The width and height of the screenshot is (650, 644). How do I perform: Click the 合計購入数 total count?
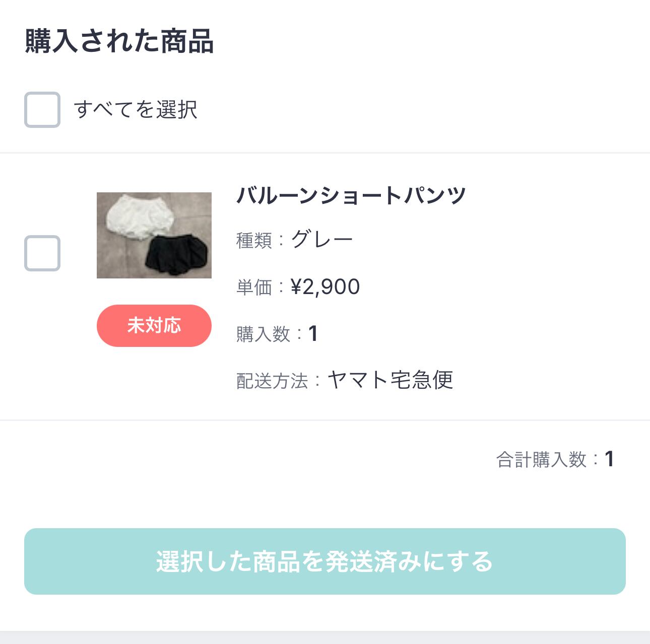click(x=609, y=459)
